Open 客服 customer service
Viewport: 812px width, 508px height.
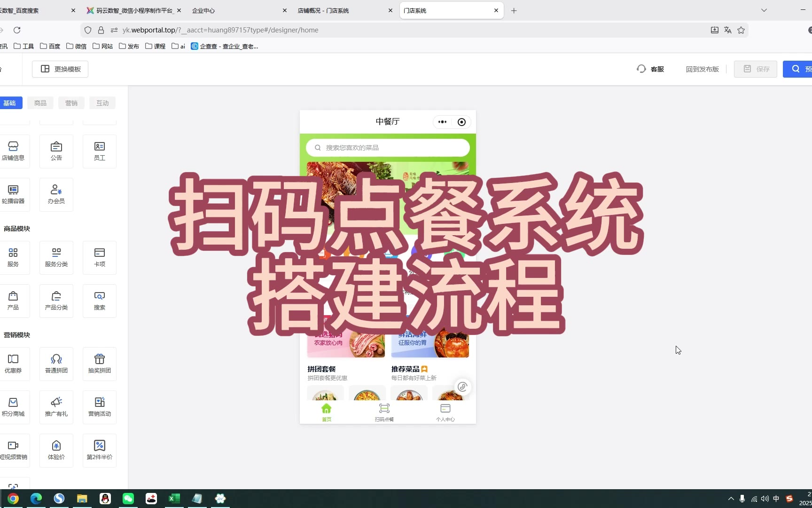(650, 69)
